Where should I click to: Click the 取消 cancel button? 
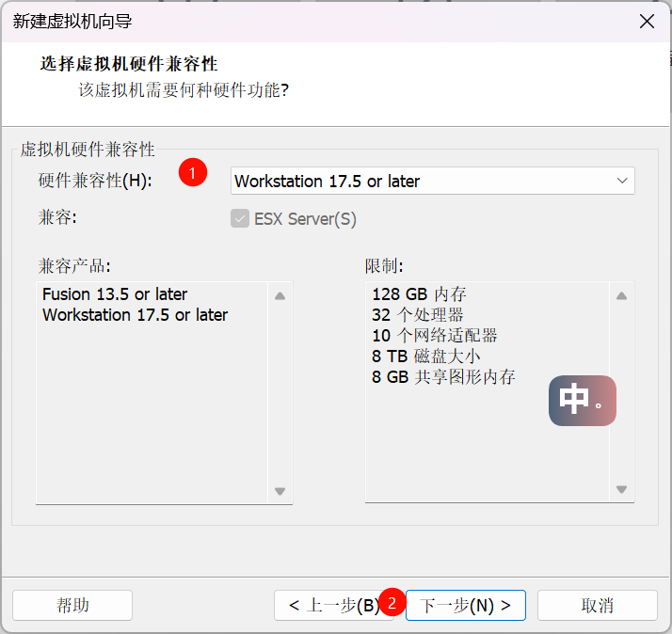[598, 605]
